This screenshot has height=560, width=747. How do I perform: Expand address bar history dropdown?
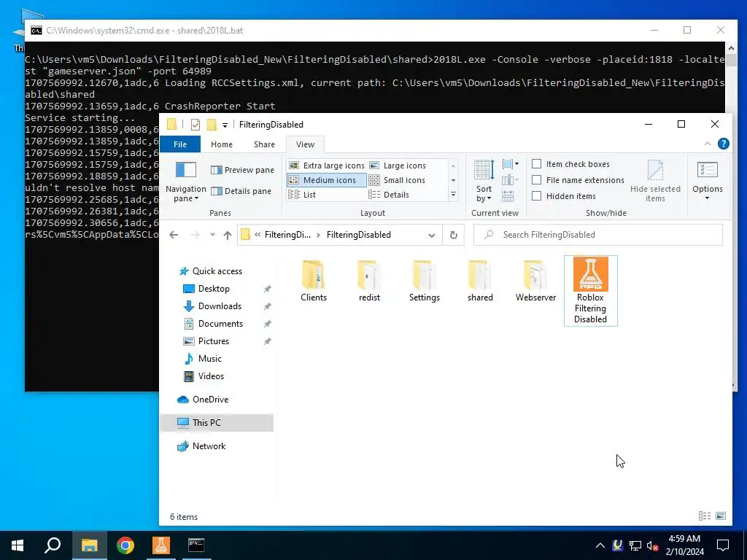[x=432, y=235]
